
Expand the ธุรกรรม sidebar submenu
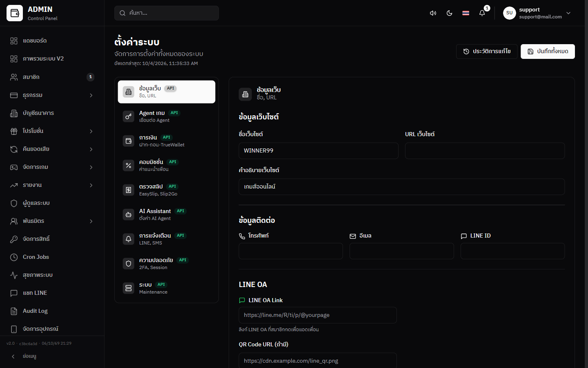(52, 95)
